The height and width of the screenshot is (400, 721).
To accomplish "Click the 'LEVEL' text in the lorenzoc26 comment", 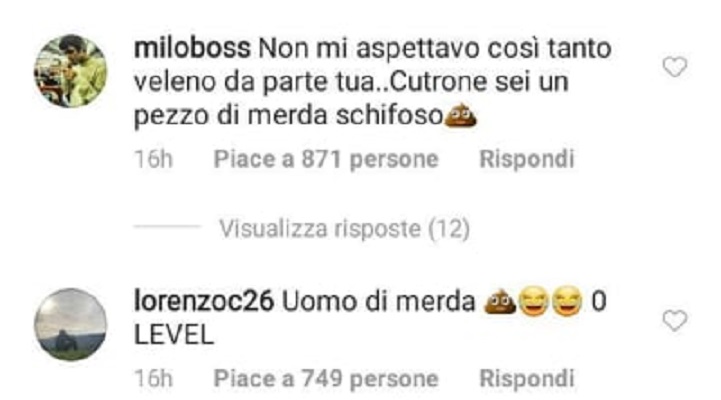I will (x=174, y=335).
